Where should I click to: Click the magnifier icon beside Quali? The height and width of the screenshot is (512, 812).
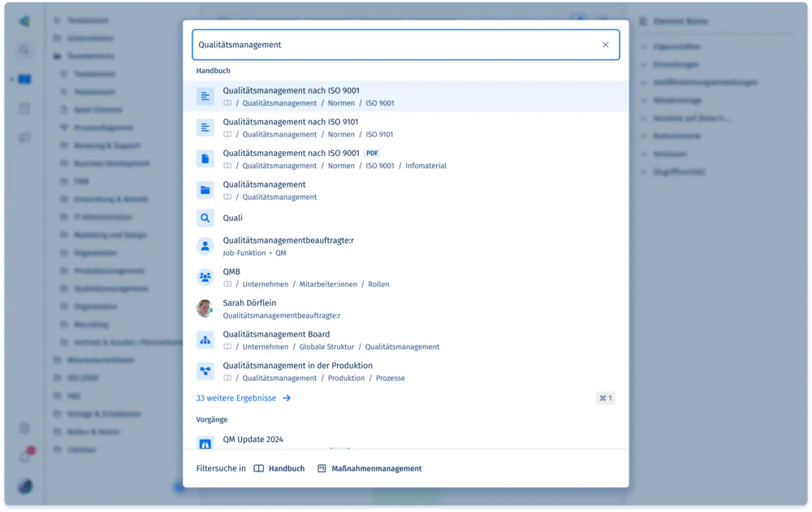205,218
